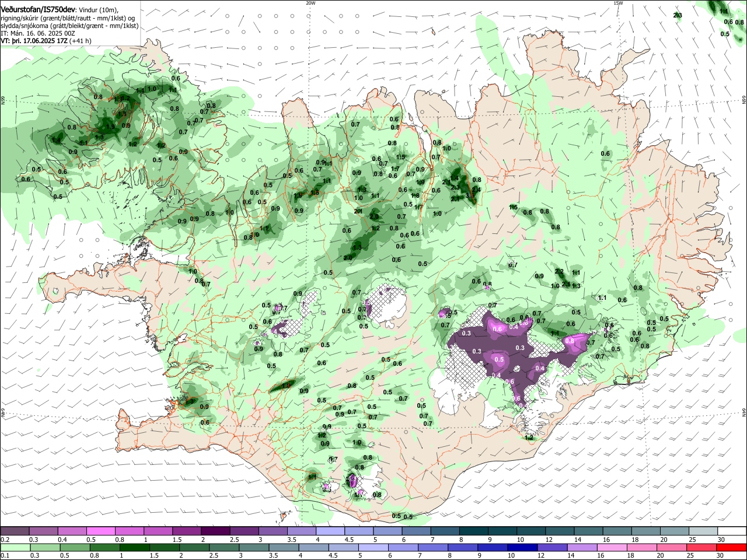Select the bright pink 0.5 snow scale swatch
This screenshot has width=747, height=560.
click(x=100, y=531)
